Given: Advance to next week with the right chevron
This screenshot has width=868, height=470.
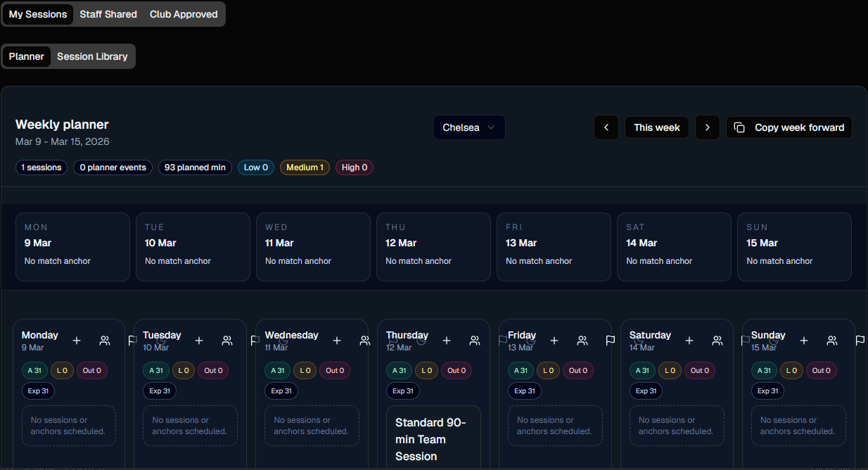Looking at the screenshot, I should (x=708, y=127).
